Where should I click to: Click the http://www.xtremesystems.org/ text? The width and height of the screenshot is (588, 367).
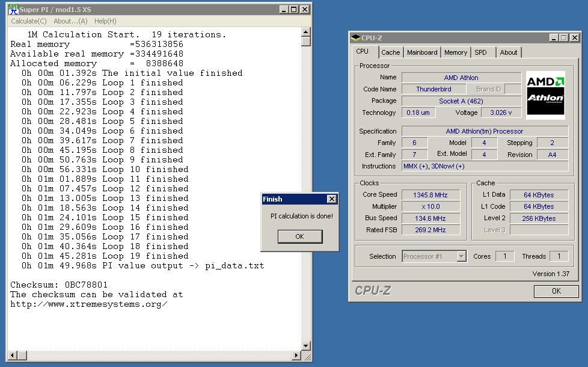pyautogui.click(x=89, y=304)
